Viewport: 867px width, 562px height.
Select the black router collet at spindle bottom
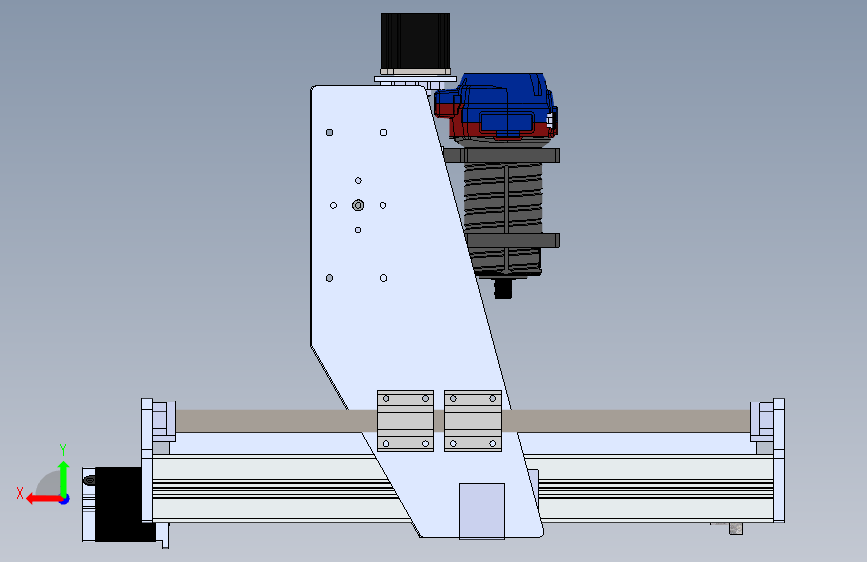coord(503,288)
